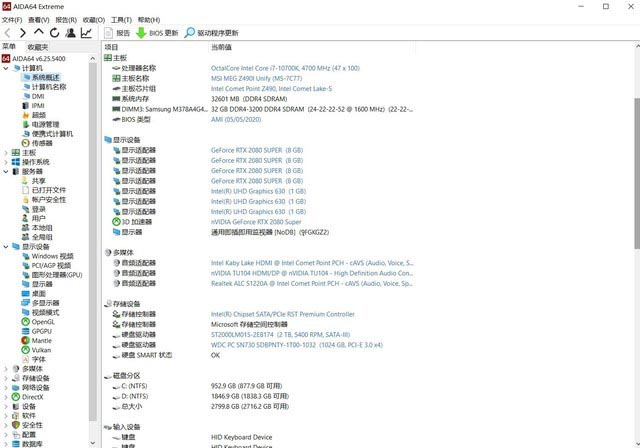
Task: Open Intel Comet Point Z490 chipset link
Action: [x=271, y=89]
